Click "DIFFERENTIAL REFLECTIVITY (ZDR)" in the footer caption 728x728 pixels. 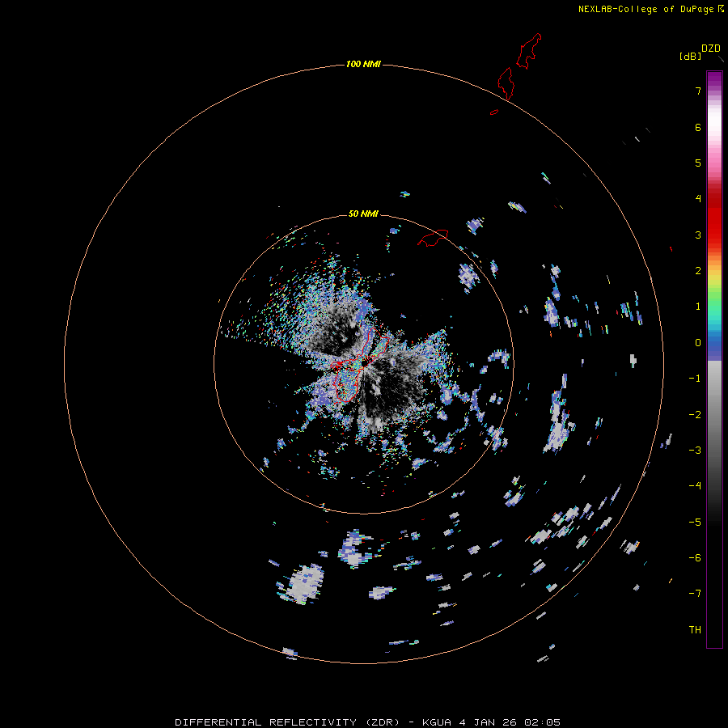pos(287,722)
